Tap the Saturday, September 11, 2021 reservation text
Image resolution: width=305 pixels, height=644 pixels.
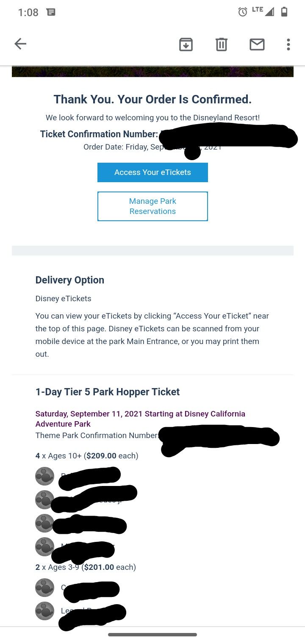click(140, 419)
